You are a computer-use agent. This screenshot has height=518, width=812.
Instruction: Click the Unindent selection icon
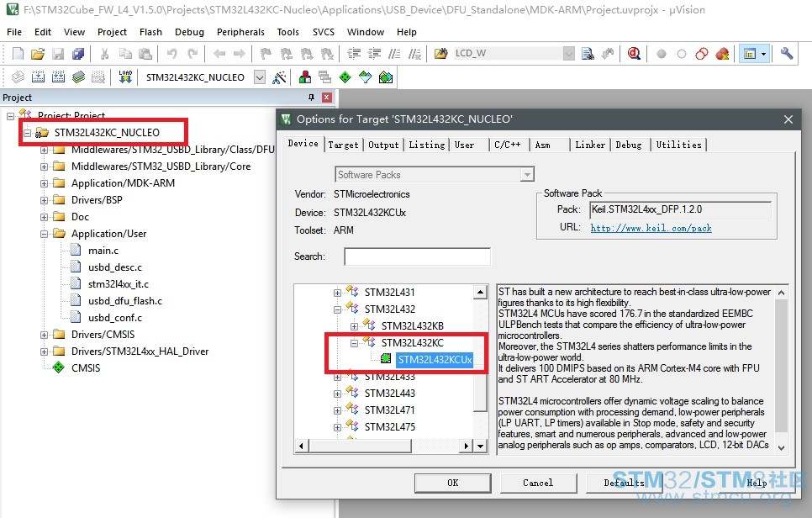[374, 53]
